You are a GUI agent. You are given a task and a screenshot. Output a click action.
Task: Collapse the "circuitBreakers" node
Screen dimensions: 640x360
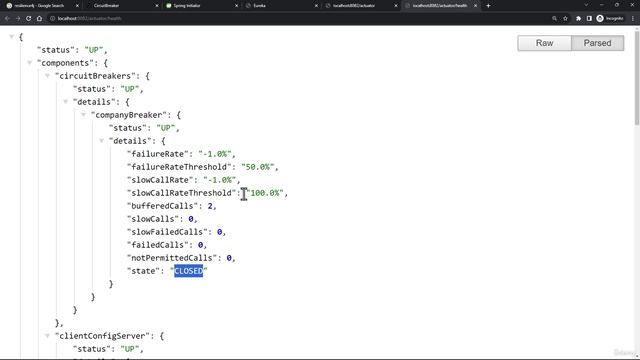pos(47,76)
